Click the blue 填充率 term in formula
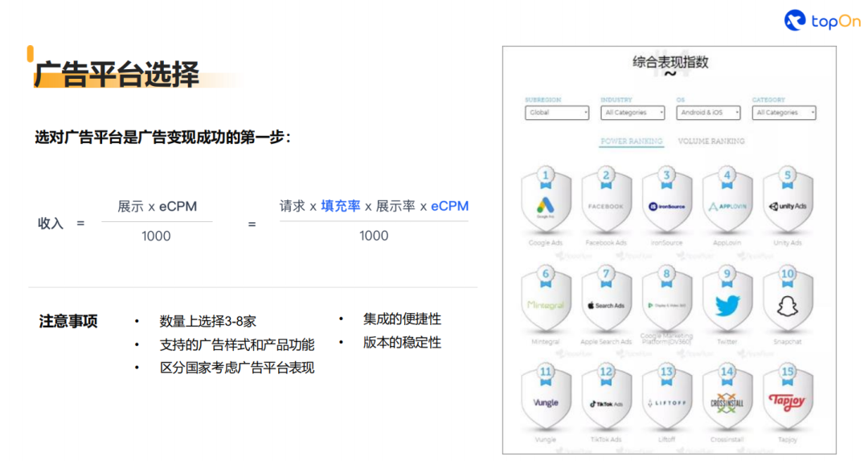This screenshot has width=868, height=461. click(341, 206)
